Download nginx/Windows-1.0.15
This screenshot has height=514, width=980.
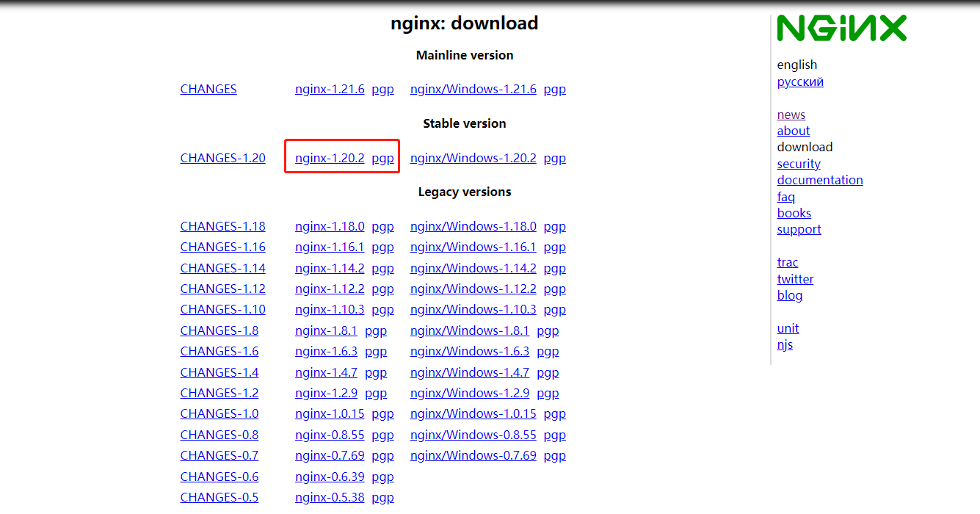click(473, 413)
